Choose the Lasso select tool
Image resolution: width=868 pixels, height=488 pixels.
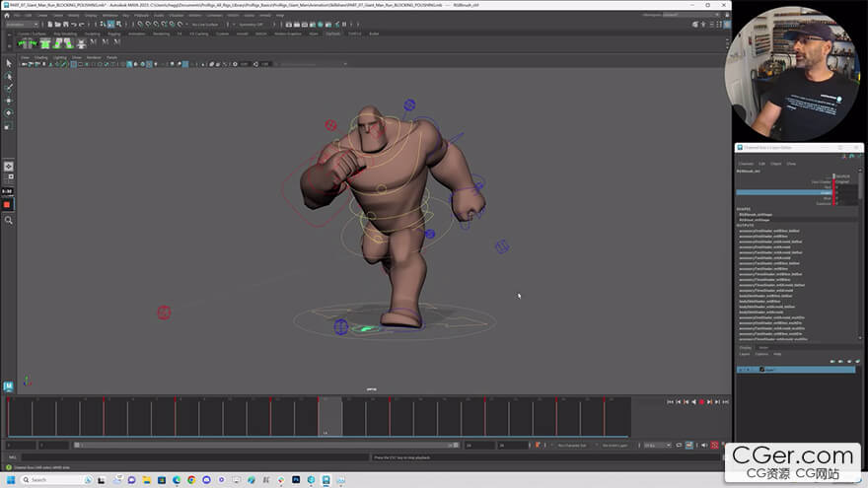pyautogui.click(x=8, y=76)
